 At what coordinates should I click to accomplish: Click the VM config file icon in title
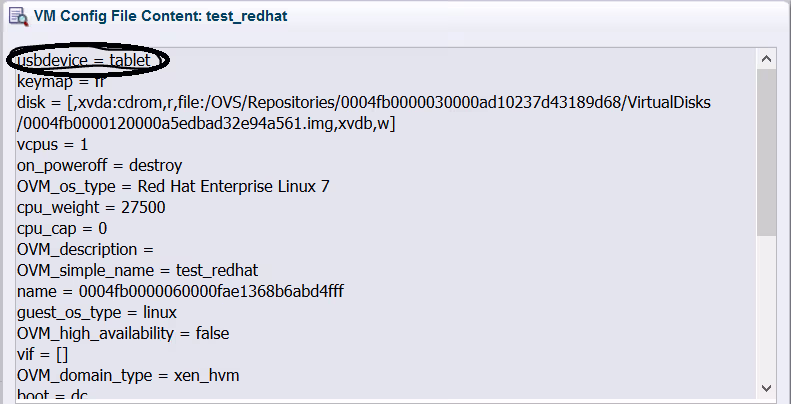pos(17,16)
